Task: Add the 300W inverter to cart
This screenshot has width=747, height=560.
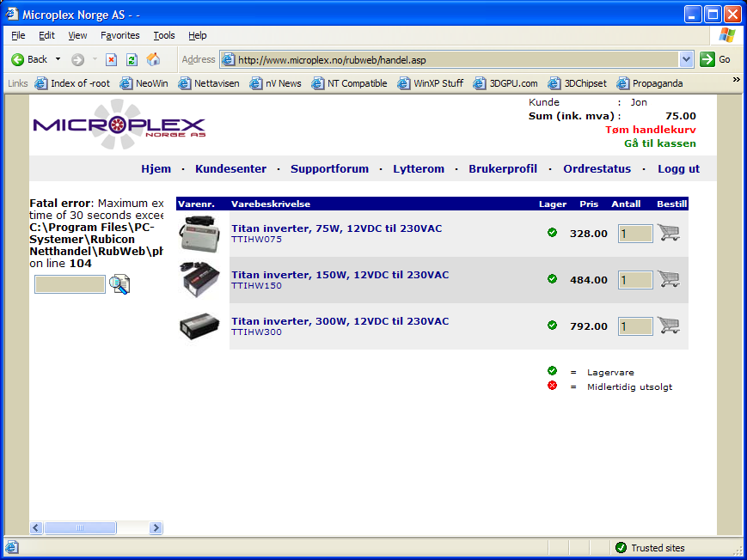Action: tap(669, 326)
